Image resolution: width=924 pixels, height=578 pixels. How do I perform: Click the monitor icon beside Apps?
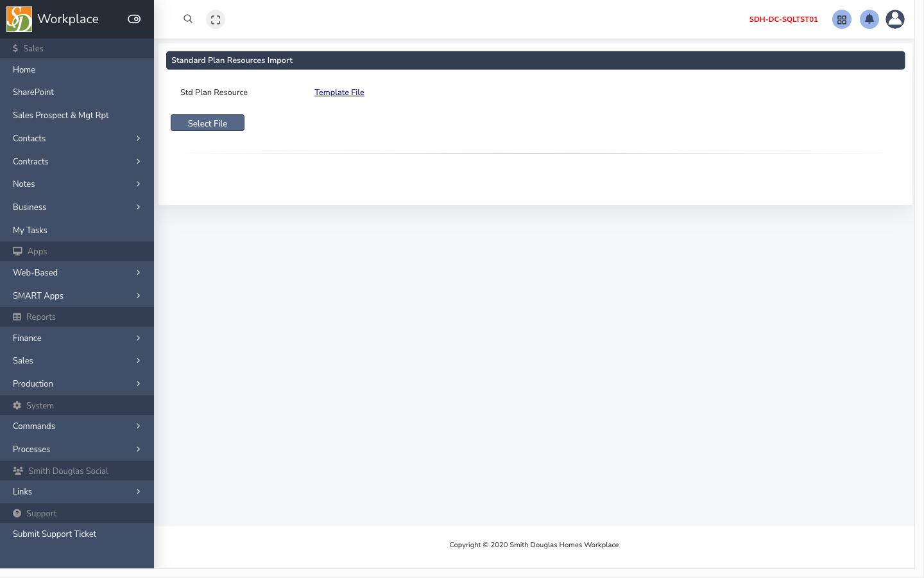coord(17,251)
